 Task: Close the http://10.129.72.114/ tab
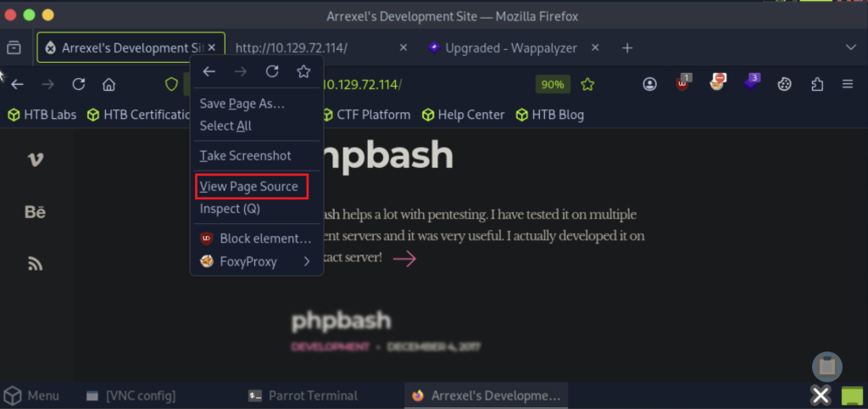pyautogui.click(x=403, y=48)
